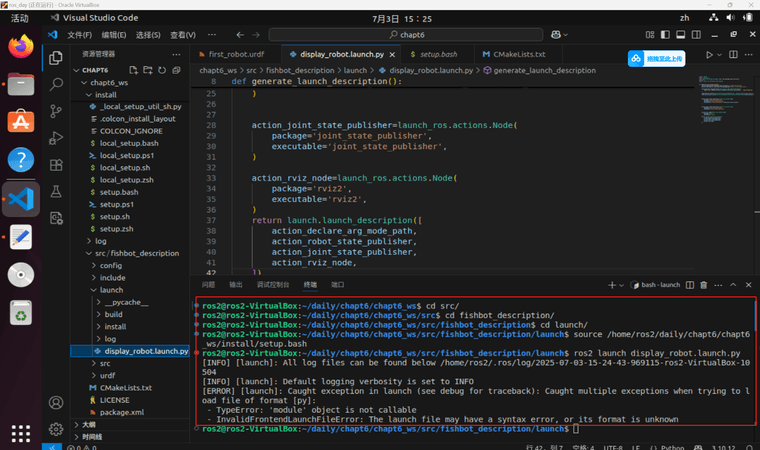Open the 编辑(E) menu
The height and width of the screenshot is (450, 760).
pos(114,35)
